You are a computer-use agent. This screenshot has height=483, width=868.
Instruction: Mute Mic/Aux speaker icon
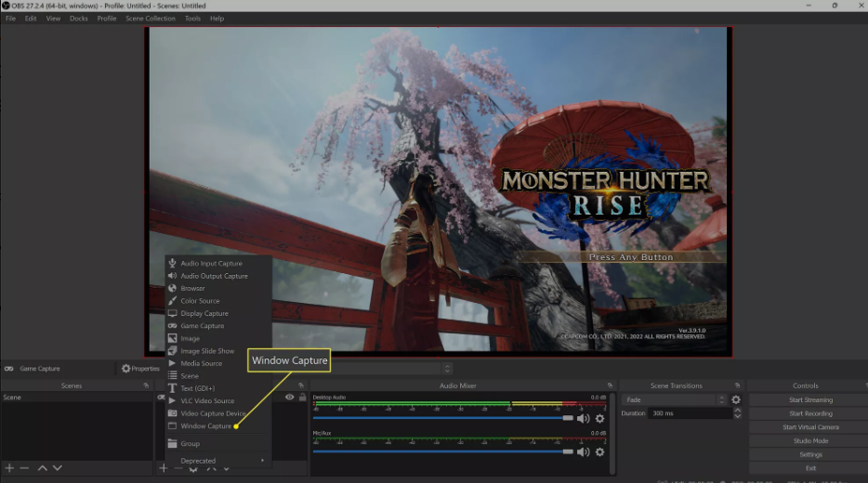(583, 452)
